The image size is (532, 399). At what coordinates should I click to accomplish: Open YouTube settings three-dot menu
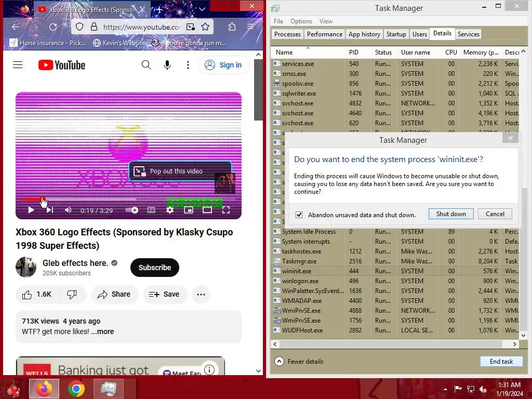point(188,65)
